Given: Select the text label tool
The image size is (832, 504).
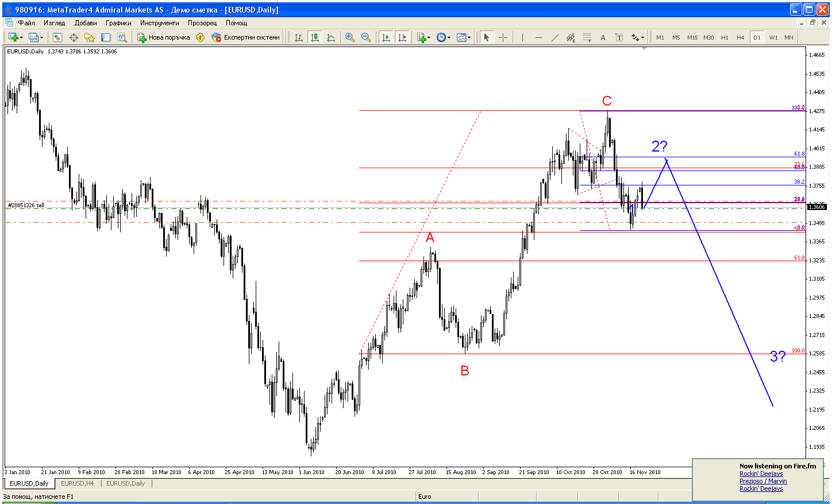Looking at the screenshot, I should (x=619, y=37).
